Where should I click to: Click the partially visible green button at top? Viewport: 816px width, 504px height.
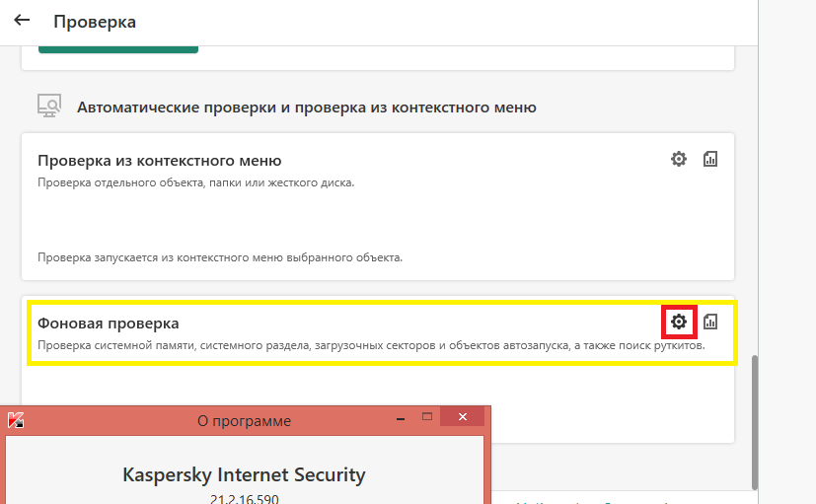(x=118, y=47)
